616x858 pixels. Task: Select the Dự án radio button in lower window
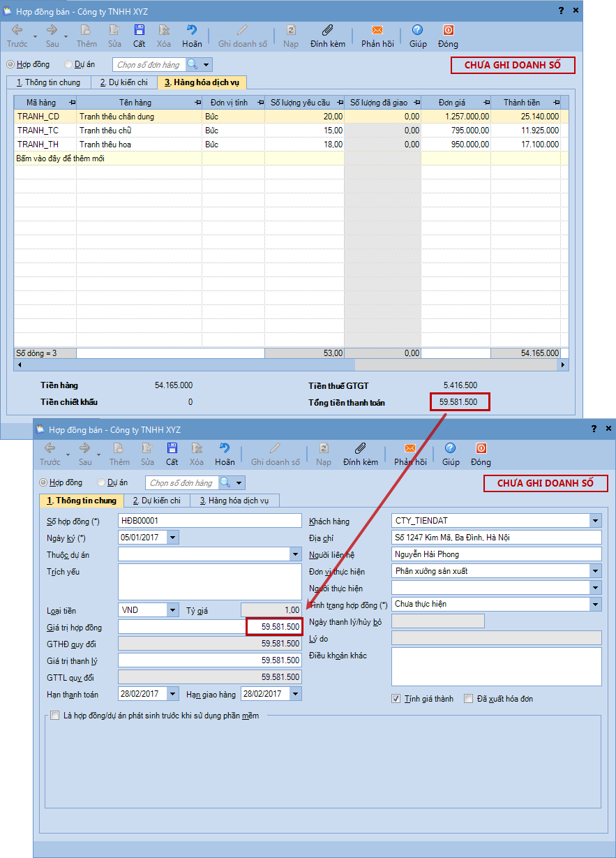(x=102, y=482)
